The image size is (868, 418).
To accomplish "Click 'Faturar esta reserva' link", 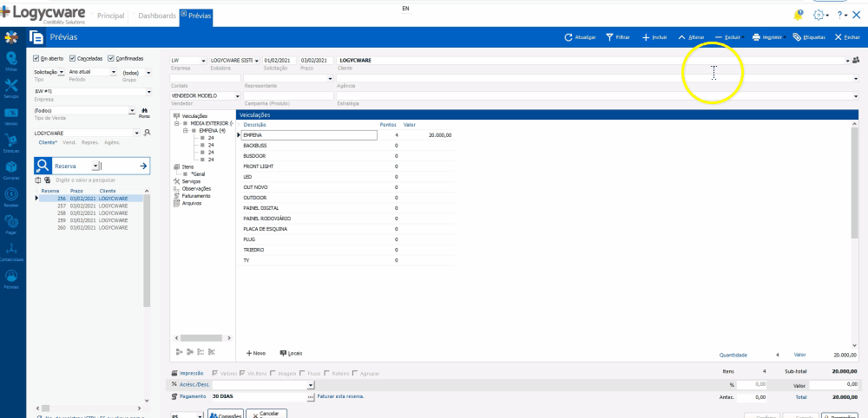I will 340,396.
